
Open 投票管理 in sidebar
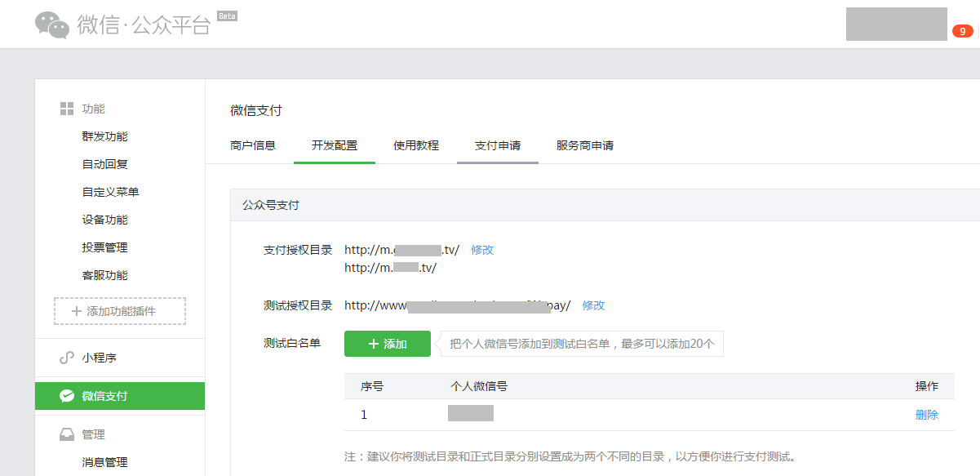pyautogui.click(x=105, y=247)
